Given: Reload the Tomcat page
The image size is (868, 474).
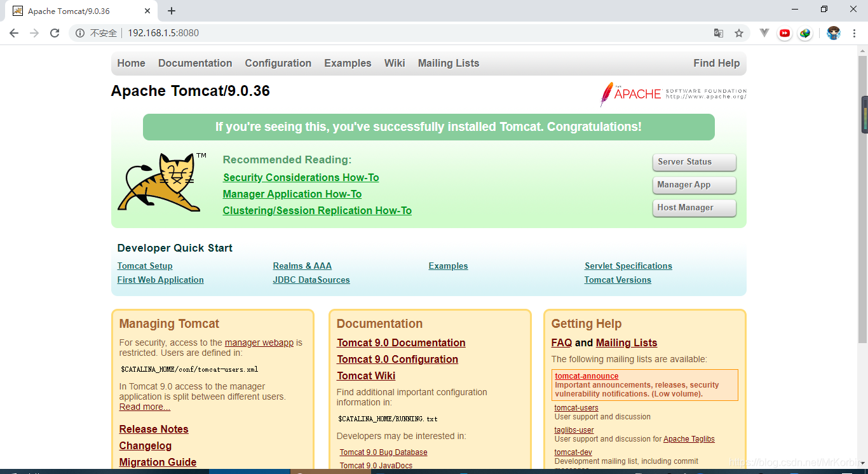Looking at the screenshot, I should [55, 33].
